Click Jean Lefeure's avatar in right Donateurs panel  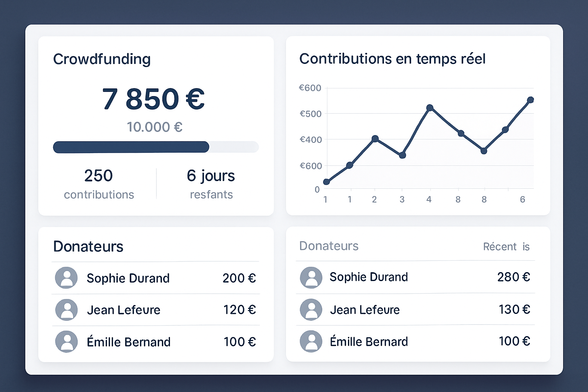(x=311, y=309)
